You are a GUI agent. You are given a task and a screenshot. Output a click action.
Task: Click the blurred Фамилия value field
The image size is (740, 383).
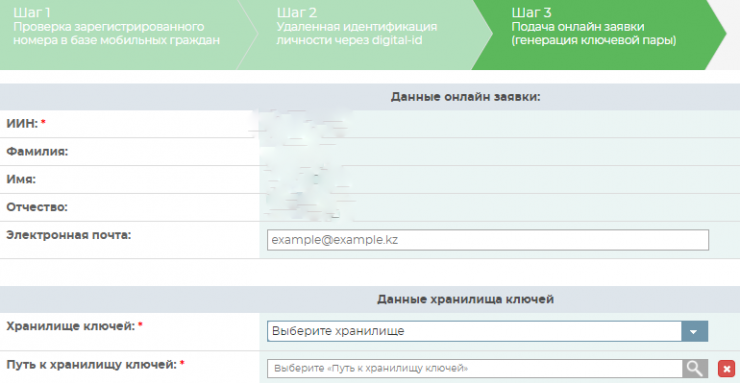click(499, 152)
